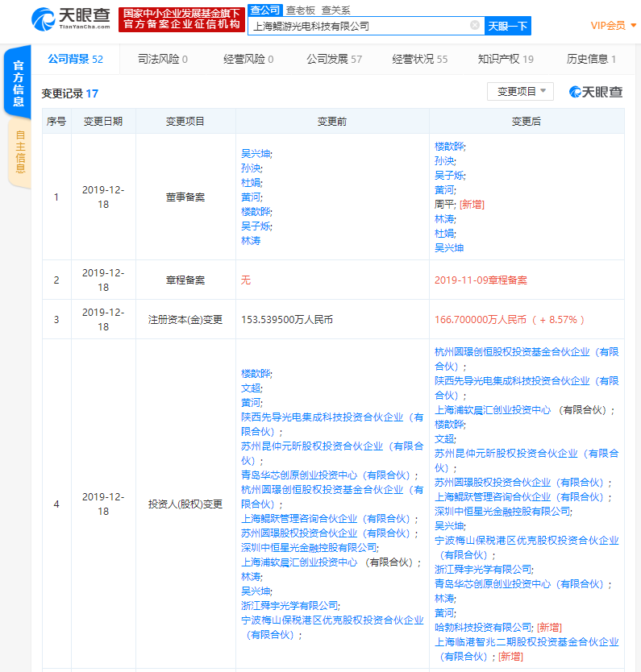Open the 历史信息 tab

pyautogui.click(x=591, y=59)
